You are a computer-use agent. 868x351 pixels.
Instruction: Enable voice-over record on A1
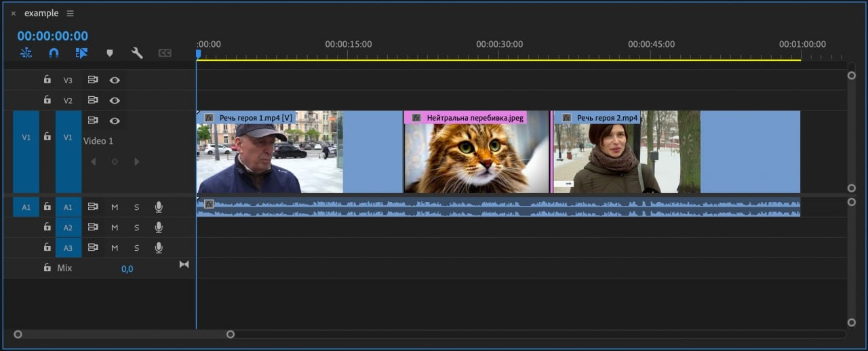pyautogui.click(x=159, y=207)
